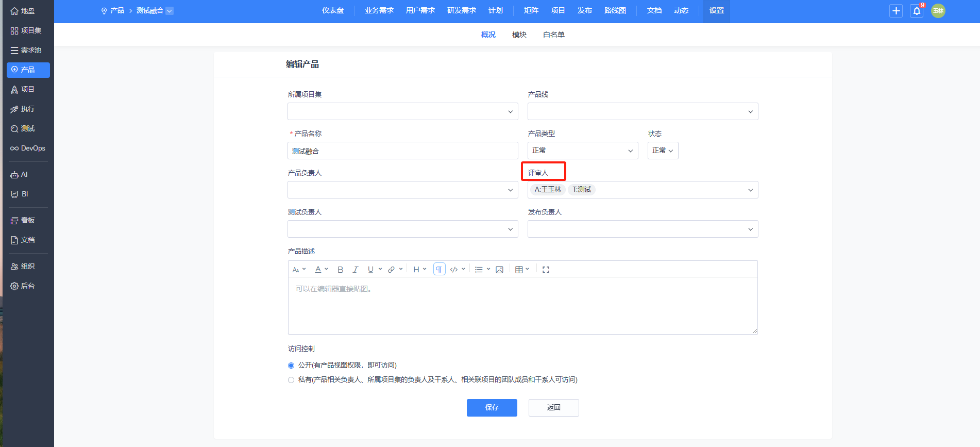Select the private access radio option
Image resolution: width=980 pixels, height=447 pixels.
click(x=291, y=380)
